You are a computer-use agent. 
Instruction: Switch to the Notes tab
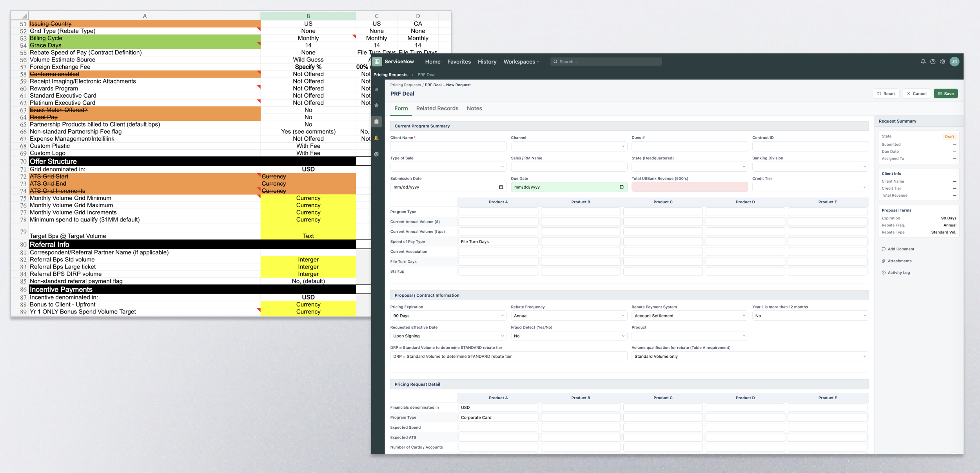click(x=474, y=109)
